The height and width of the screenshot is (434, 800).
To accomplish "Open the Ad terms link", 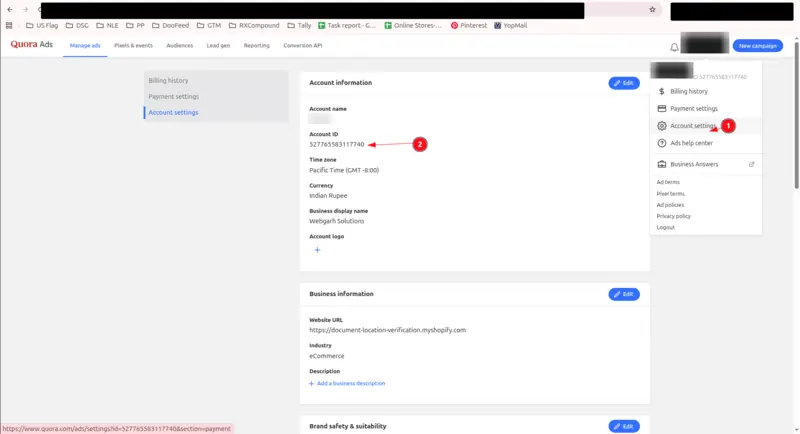I will [x=668, y=182].
